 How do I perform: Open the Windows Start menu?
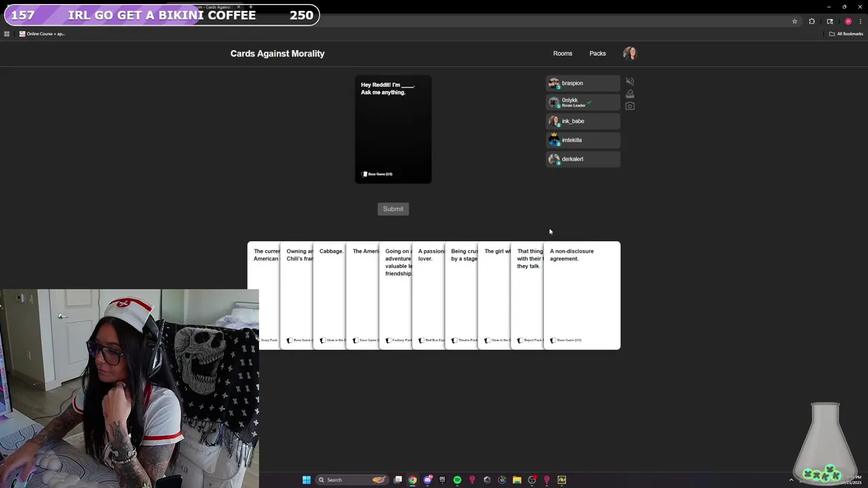coord(307,480)
